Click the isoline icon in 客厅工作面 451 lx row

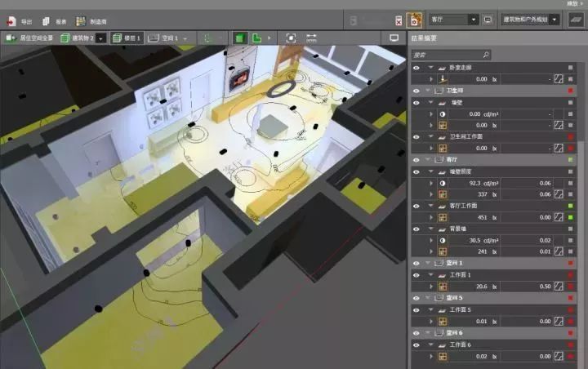(x=559, y=217)
